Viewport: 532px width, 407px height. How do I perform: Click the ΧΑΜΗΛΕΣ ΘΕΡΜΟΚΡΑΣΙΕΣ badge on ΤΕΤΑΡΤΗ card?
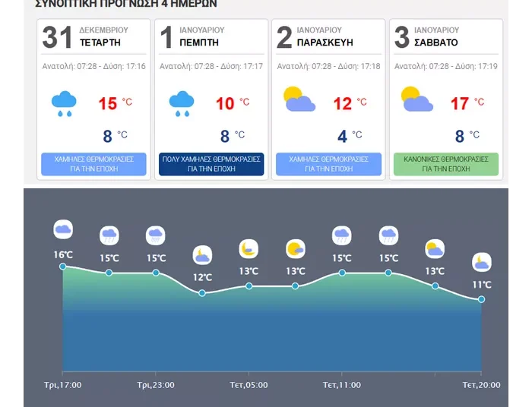tap(94, 164)
